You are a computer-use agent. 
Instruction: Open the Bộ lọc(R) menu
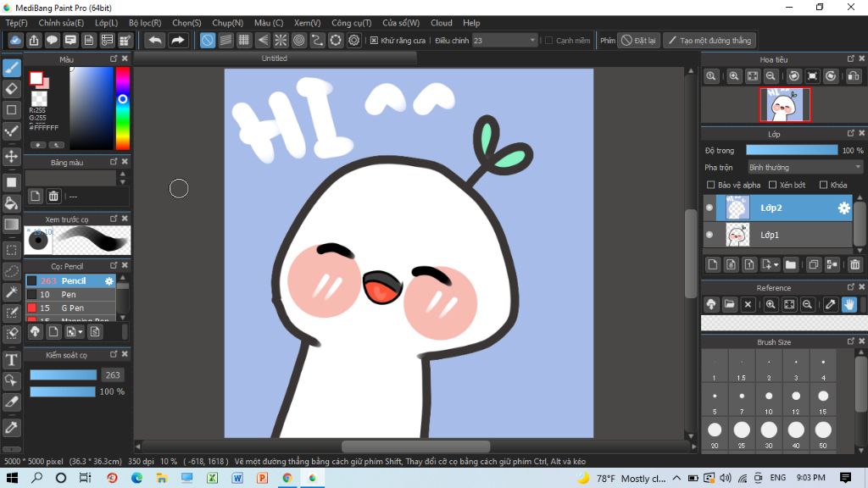click(x=145, y=23)
